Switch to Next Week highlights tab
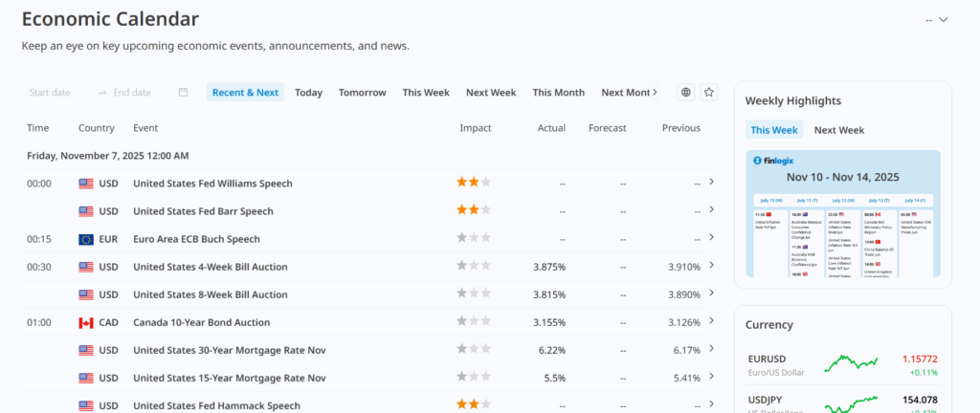The width and height of the screenshot is (980, 413). [x=838, y=130]
